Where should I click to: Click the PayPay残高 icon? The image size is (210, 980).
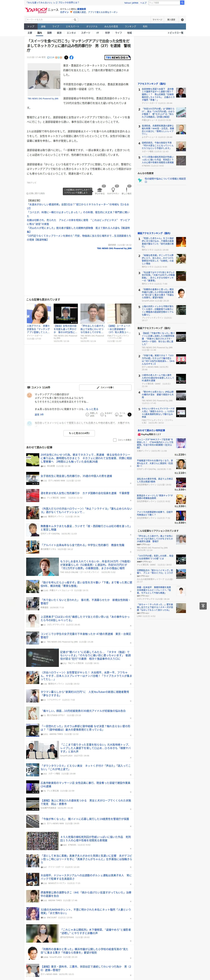[x=139, y=434]
